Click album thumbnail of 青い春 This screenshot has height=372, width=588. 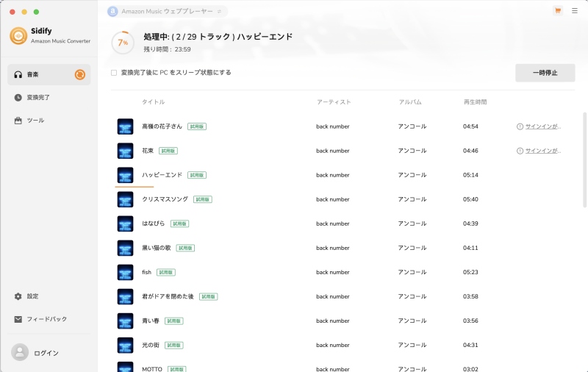click(x=125, y=321)
